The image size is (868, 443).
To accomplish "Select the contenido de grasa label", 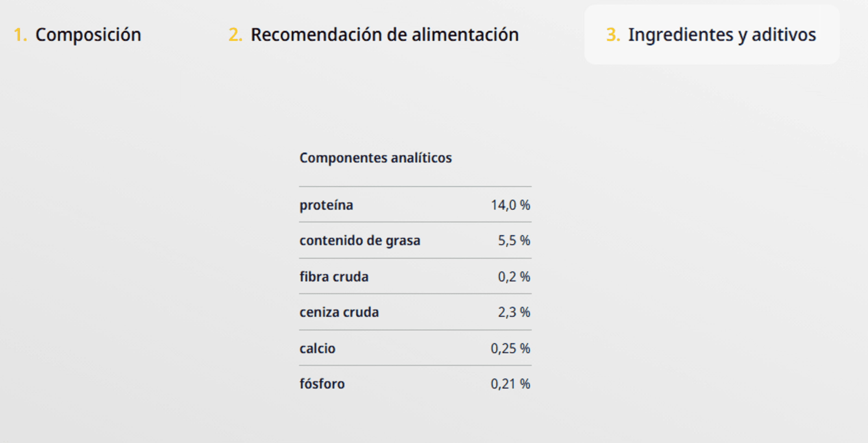I will pyautogui.click(x=360, y=241).
